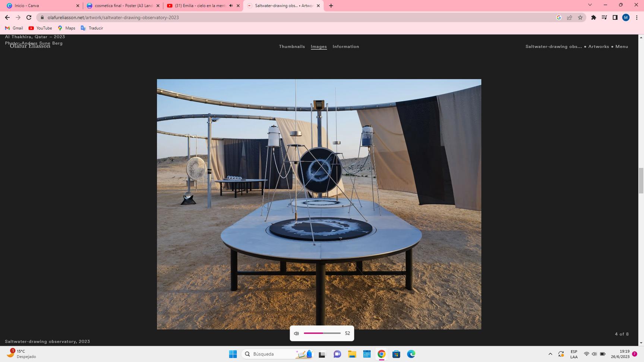Open Task View on the taskbar
This screenshot has height=362, width=644.
pyautogui.click(x=322, y=354)
